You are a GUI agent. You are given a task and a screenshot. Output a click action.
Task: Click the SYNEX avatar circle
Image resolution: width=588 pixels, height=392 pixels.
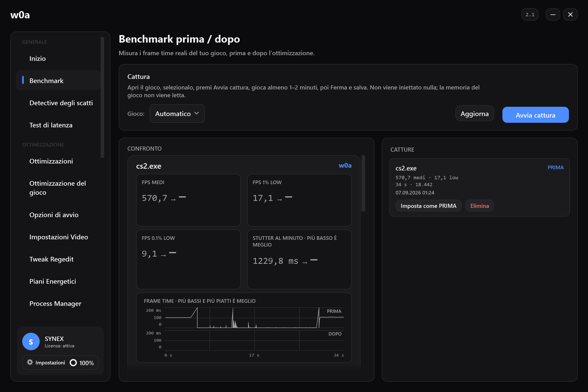click(x=31, y=341)
